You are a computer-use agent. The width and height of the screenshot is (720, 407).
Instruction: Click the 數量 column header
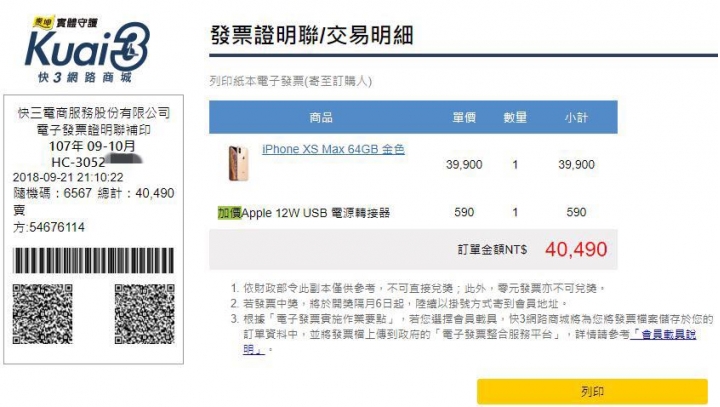[x=515, y=118]
